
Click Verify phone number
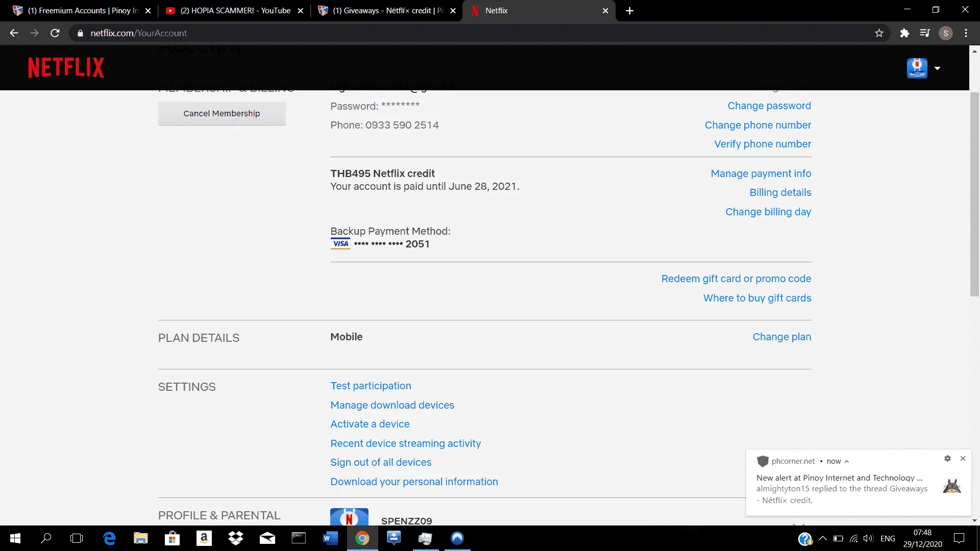[763, 144]
